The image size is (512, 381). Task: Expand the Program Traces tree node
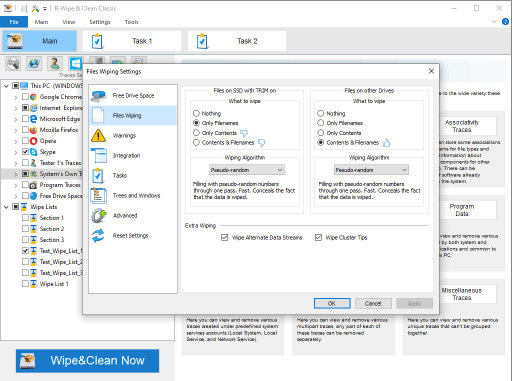coord(16,185)
